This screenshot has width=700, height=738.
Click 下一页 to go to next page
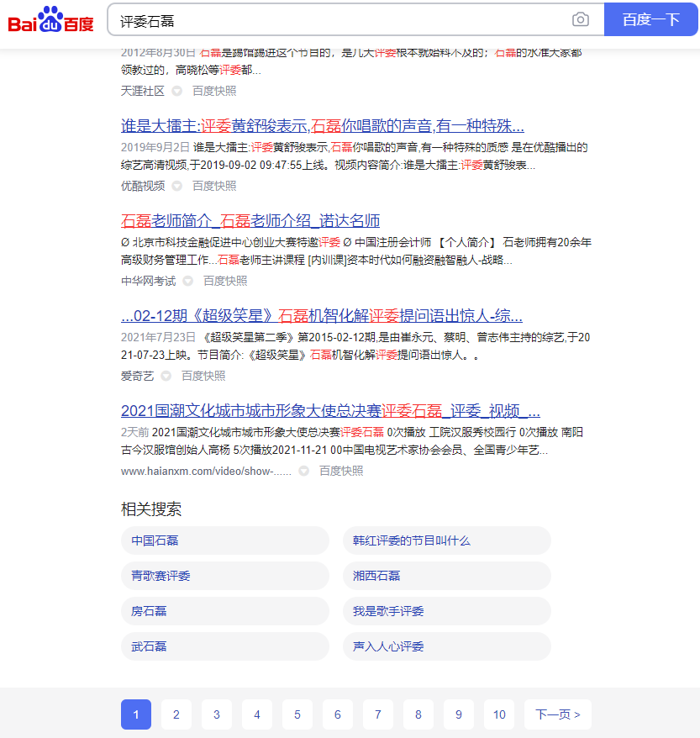[558, 714]
